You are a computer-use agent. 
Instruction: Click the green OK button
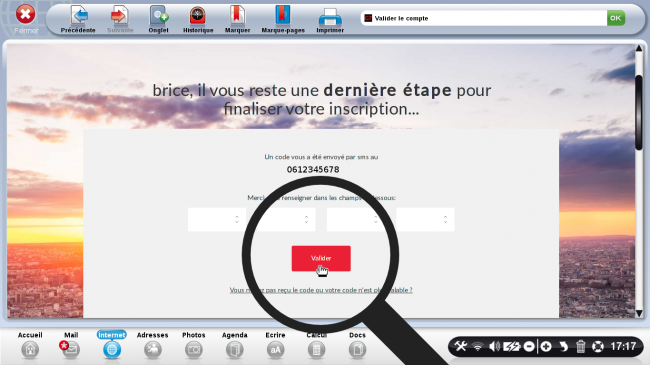[x=616, y=18]
